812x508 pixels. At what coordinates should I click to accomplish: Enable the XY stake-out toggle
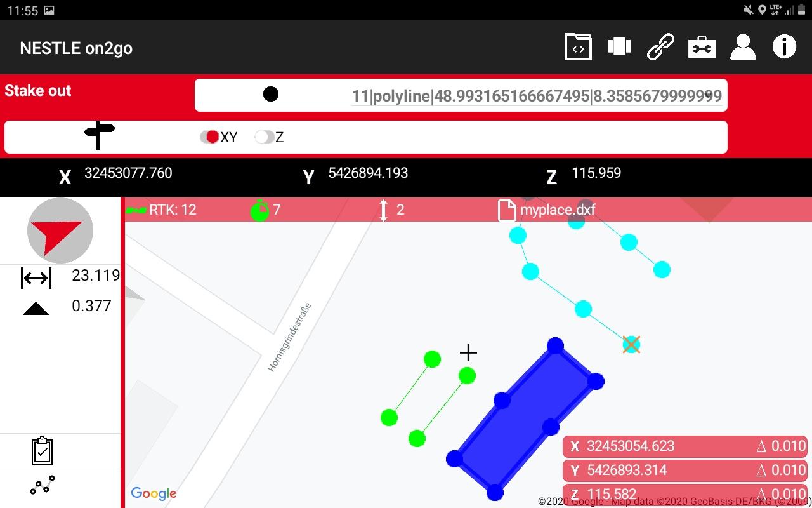click(209, 137)
